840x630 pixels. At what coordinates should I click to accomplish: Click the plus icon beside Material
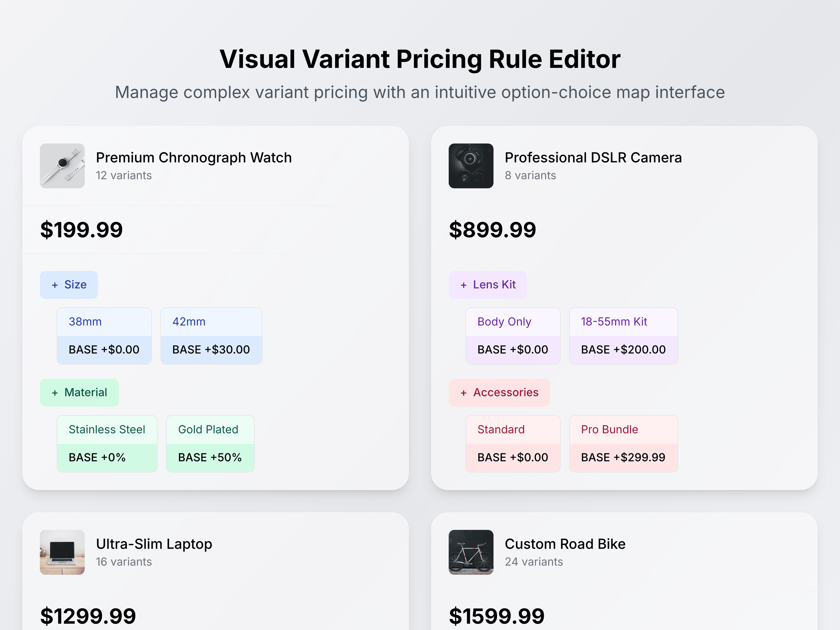[x=55, y=393]
